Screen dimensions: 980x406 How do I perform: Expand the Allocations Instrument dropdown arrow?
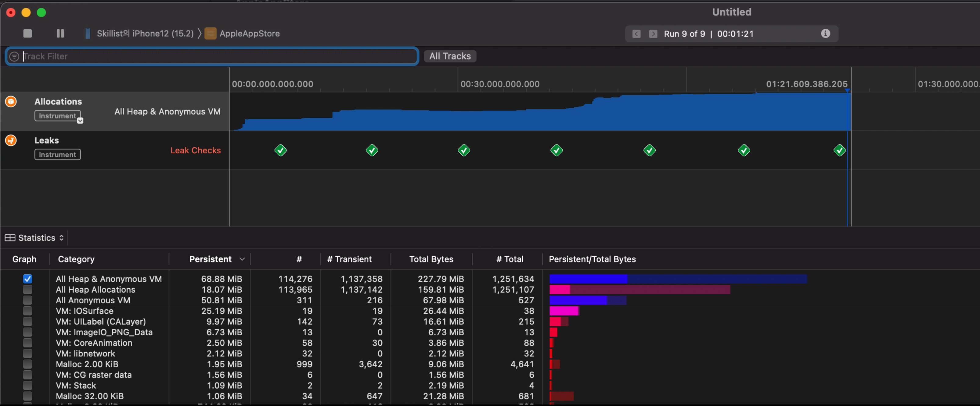[80, 120]
